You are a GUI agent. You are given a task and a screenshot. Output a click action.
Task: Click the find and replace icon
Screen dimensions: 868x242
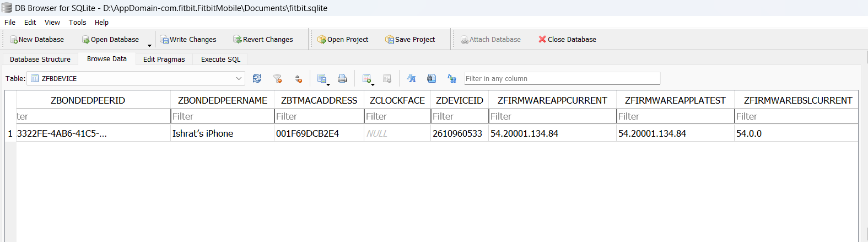452,78
